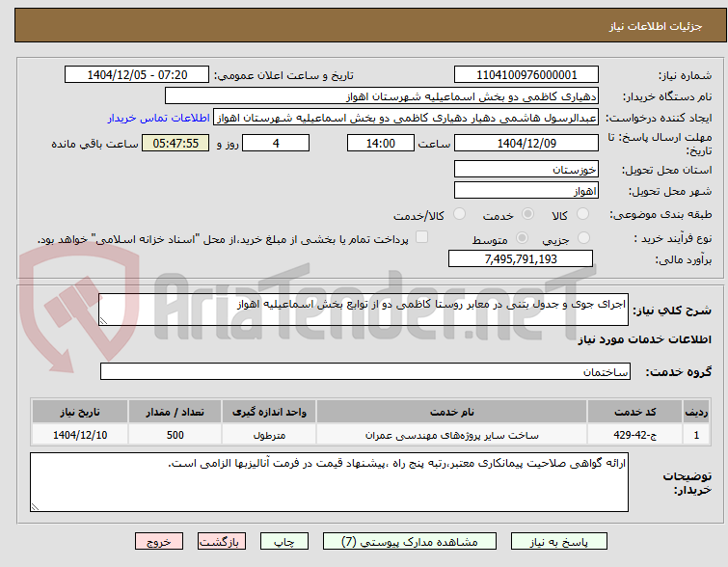Click the resize handle of شرح کلی نیاز textarea
Viewport: 728px width, 567px height.
[103, 320]
